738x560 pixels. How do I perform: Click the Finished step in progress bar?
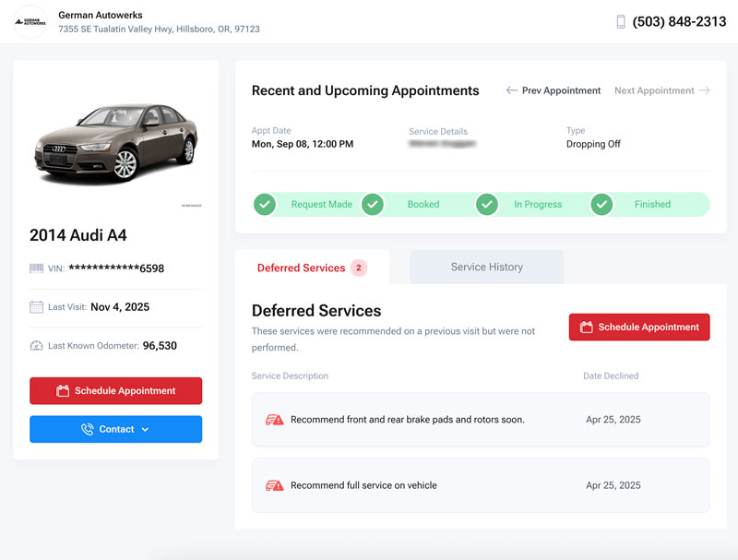[651, 204]
